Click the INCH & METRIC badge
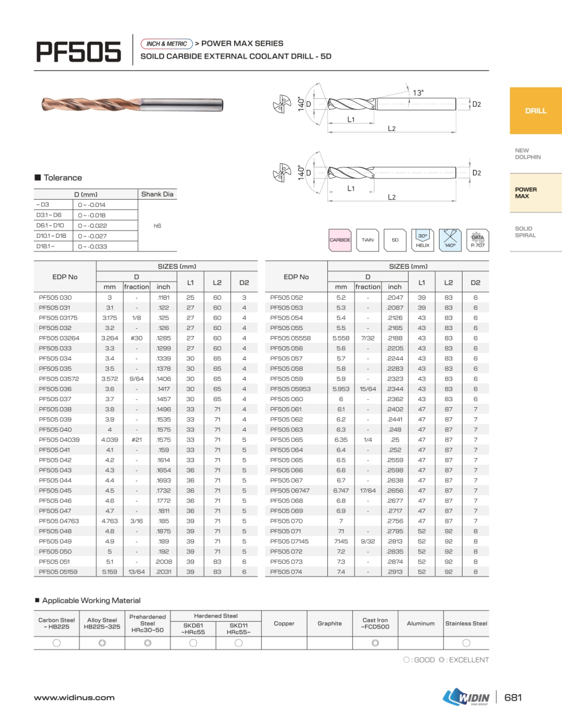 [167, 44]
